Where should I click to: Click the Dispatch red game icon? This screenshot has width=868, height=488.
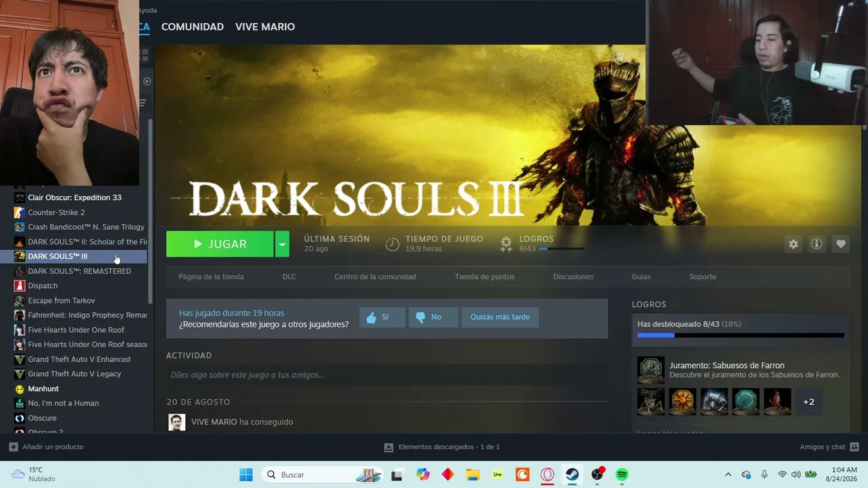click(20, 286)
